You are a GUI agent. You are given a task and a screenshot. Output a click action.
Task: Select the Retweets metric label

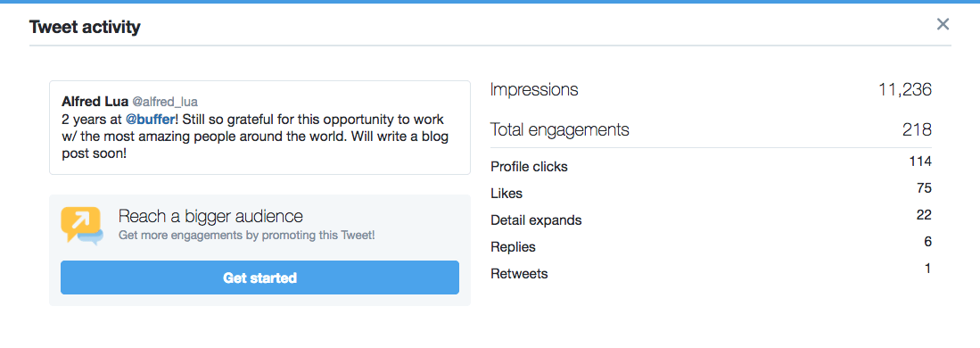pyautogui.click(x=519, y=274)
